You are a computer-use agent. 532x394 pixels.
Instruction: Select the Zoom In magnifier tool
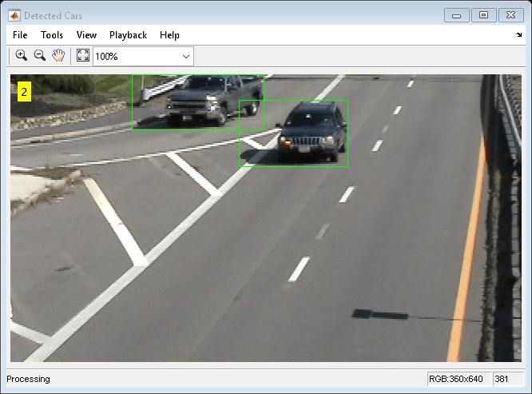(x=21, y=55)
